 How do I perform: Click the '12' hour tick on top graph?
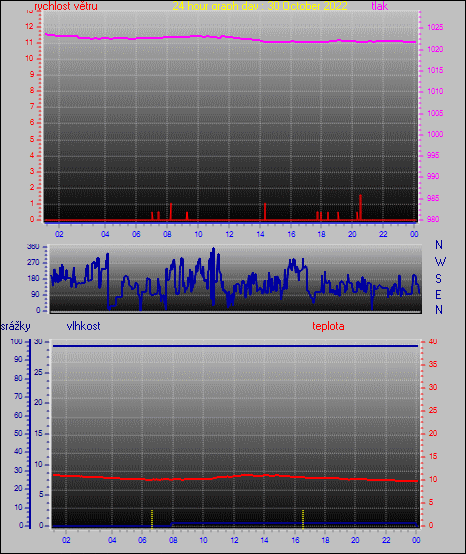(x=229, y=234)
